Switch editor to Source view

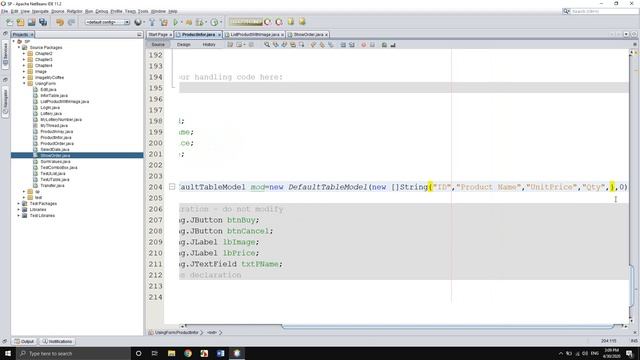click(x=158, y=44)
